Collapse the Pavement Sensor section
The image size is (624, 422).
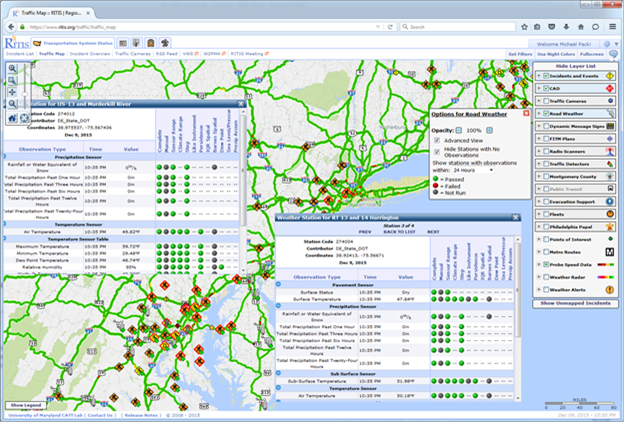click(278, 285)
